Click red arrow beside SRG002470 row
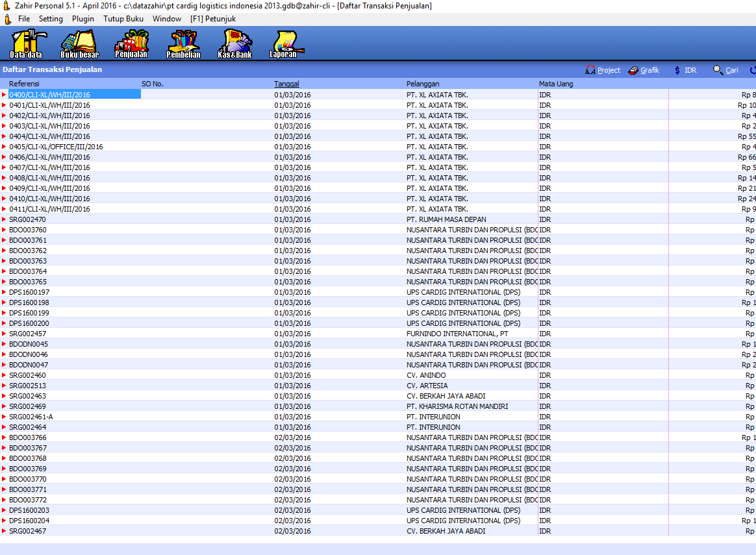Image resolution: width=756 pixels, height=555 pixels. point(4,219)
